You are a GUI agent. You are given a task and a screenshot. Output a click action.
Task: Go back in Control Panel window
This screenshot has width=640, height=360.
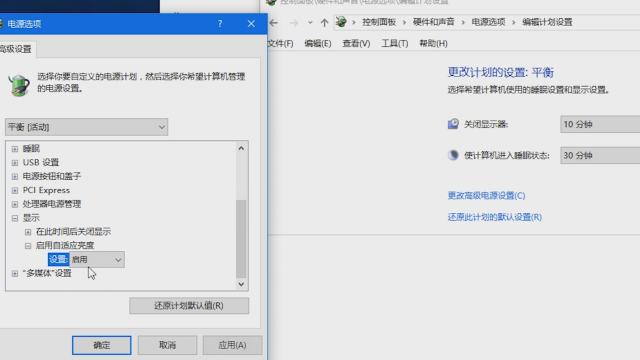coord(273,23)
